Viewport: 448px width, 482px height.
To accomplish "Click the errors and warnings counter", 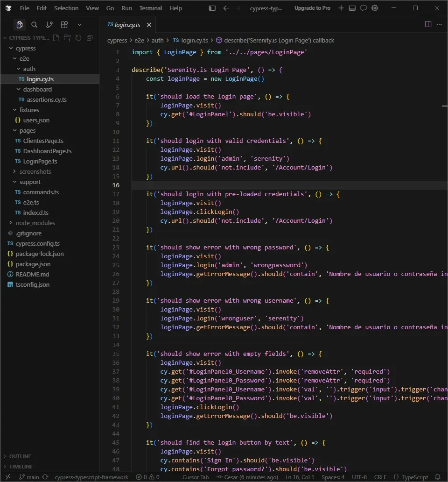I will [147, 477].
